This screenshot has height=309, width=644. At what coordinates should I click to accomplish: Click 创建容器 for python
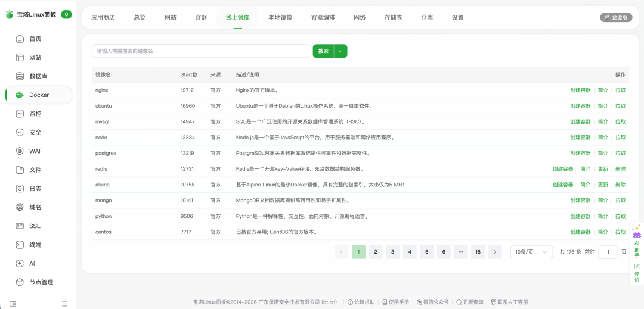(x=580, y=216)
